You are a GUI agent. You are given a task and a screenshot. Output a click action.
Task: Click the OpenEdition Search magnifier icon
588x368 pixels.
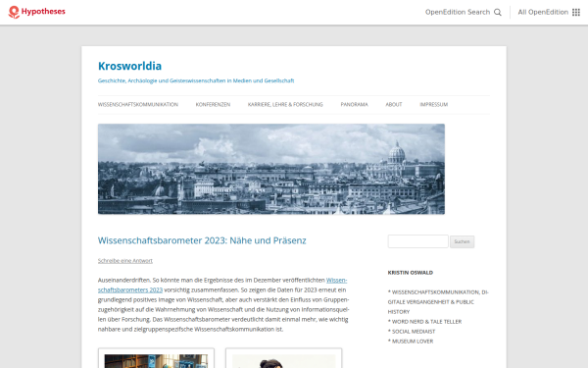[498, 13]
